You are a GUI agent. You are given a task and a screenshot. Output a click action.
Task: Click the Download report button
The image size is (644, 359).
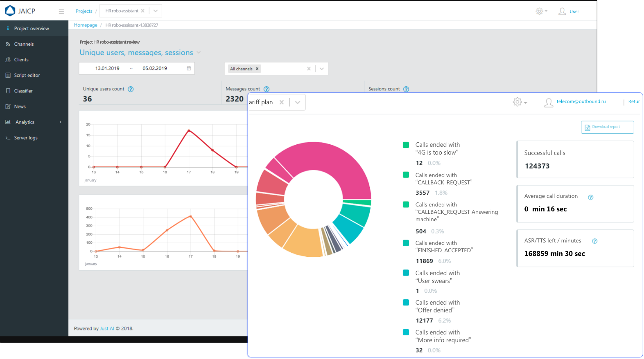[x=607, y=127]
